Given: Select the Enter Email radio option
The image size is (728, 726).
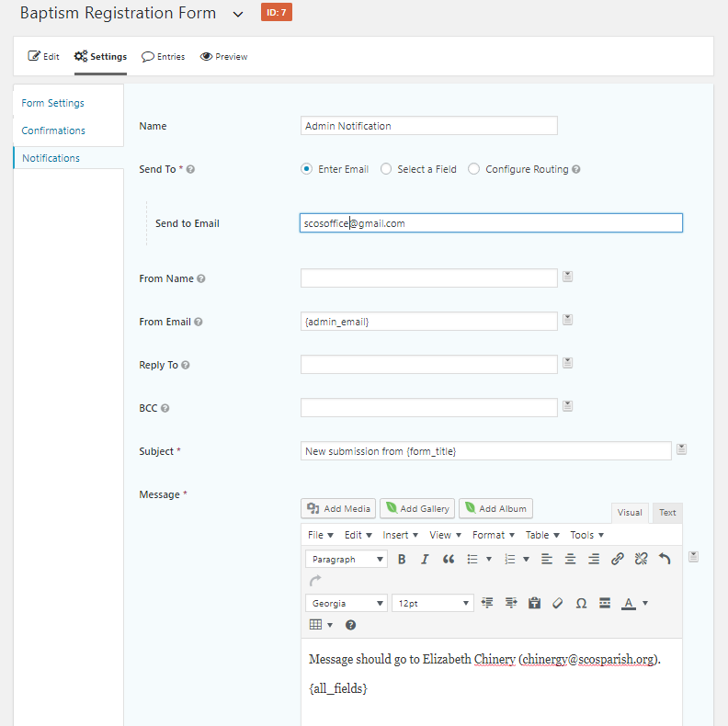Looking at the screenshot, I should [307, 169].
